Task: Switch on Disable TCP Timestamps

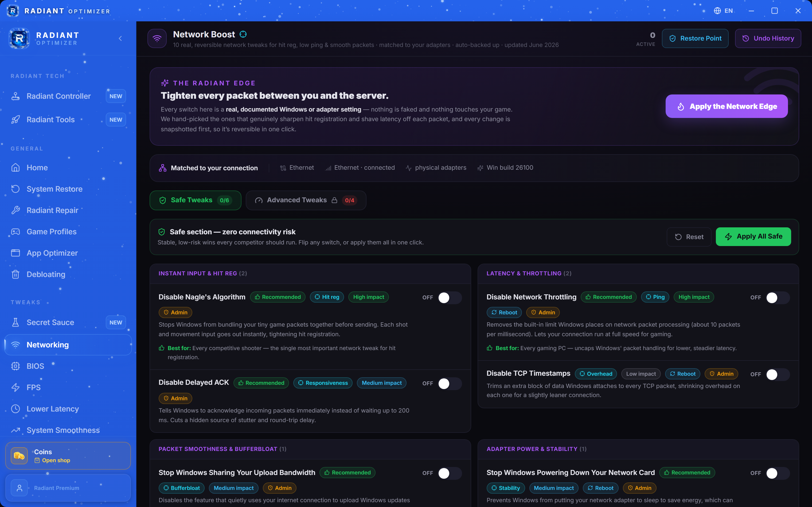Action: [x=778, y=374]
